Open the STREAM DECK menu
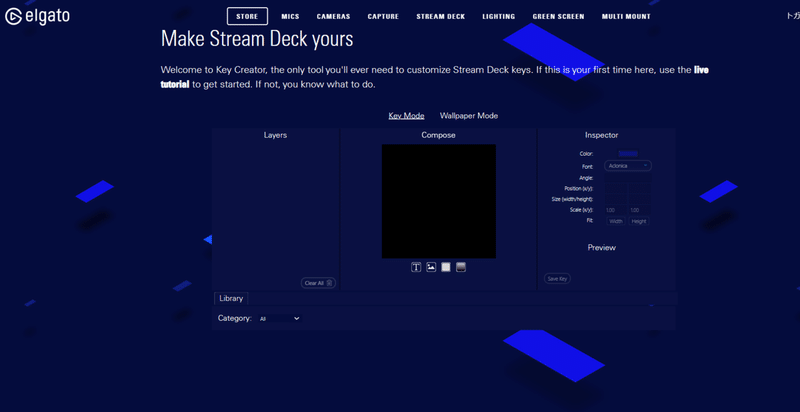This screenshot has height=412, width=800. (x=441, y=16)
